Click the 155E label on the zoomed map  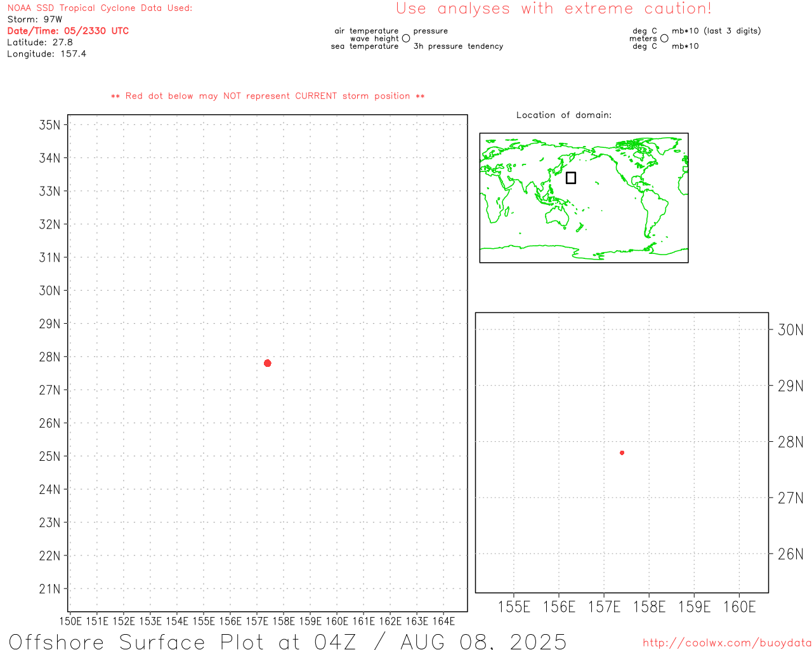pos(514,607)
